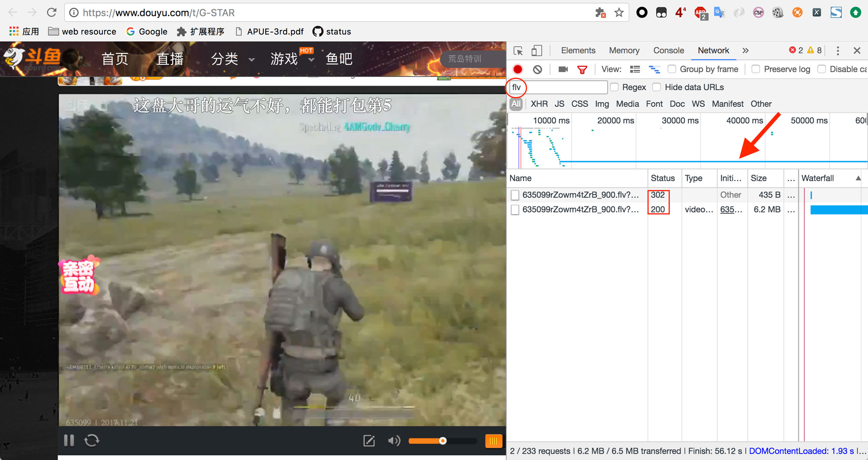Enable the Regex filter checkbox
Viewport: 868px width, 460px height.
[x=614, y=87]
